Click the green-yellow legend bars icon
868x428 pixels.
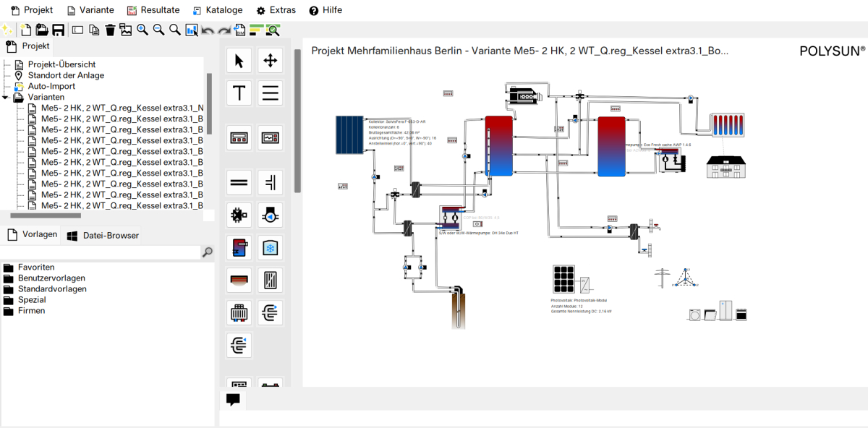(x=256, y=30)
